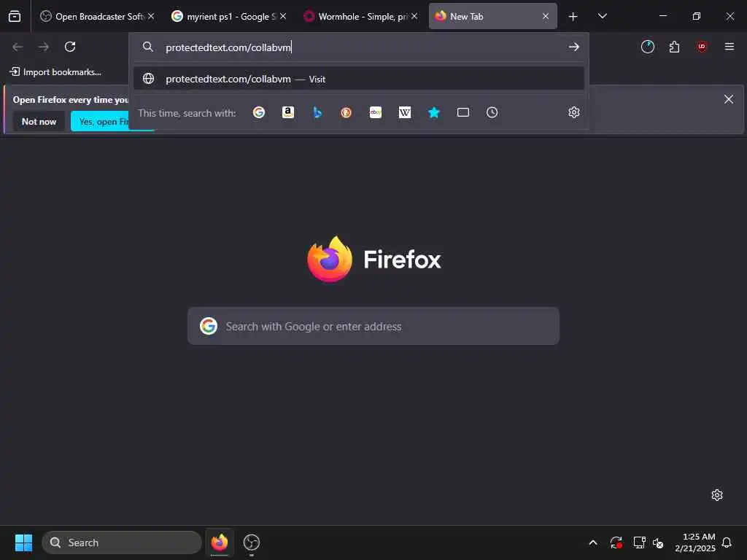
Task: Open OBS Studio from the taskbar
Action: tap(251, 542)
